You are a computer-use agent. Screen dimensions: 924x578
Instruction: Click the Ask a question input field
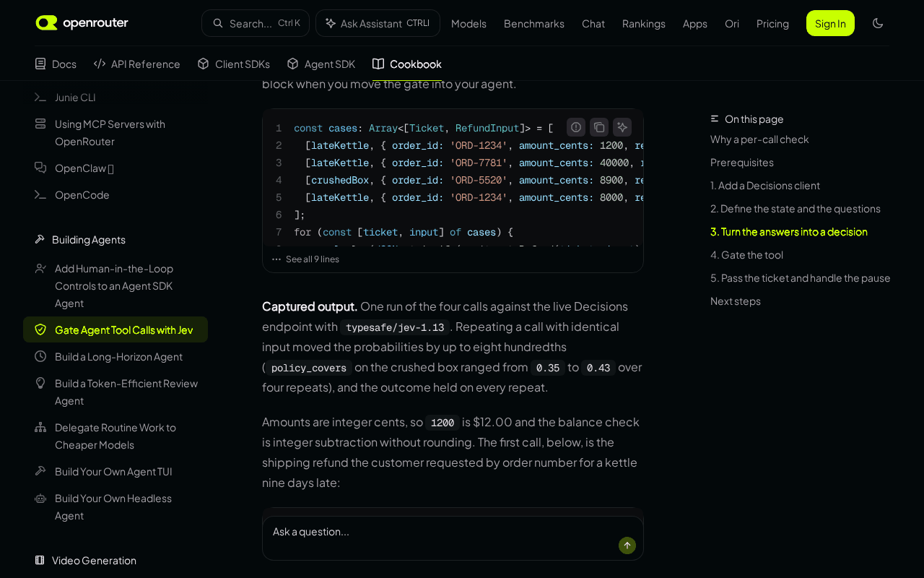click(453, 538)
